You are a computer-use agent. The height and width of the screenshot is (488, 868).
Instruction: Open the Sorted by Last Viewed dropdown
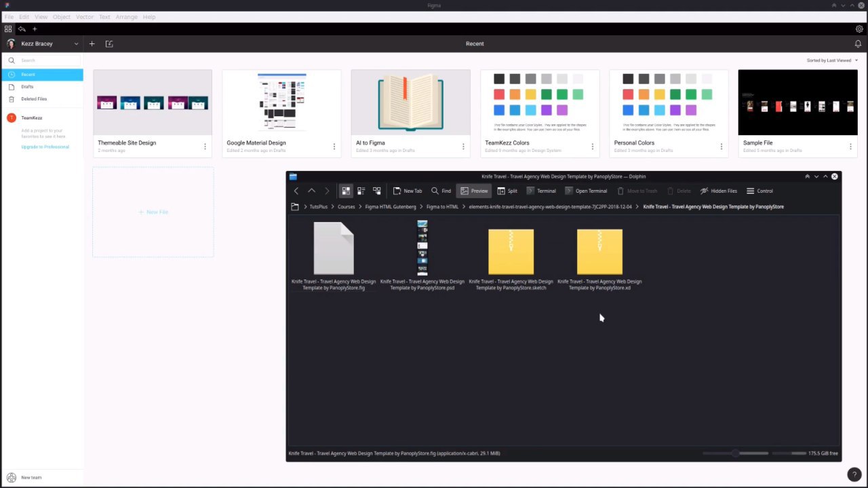[x=832, y=60]
